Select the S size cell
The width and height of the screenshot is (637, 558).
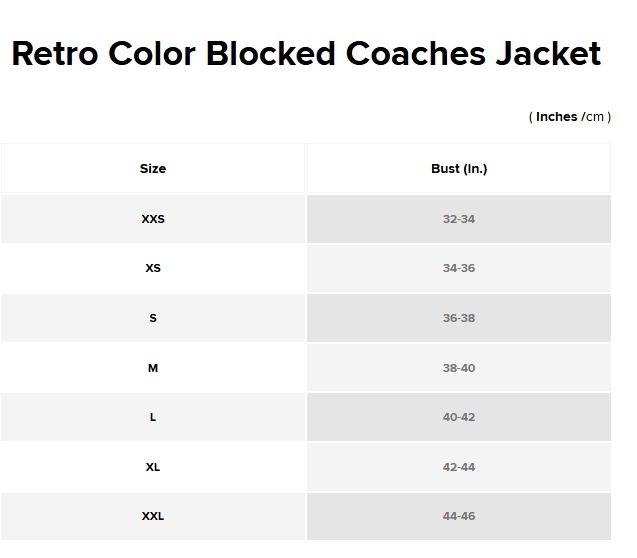[x=153, y=318]
